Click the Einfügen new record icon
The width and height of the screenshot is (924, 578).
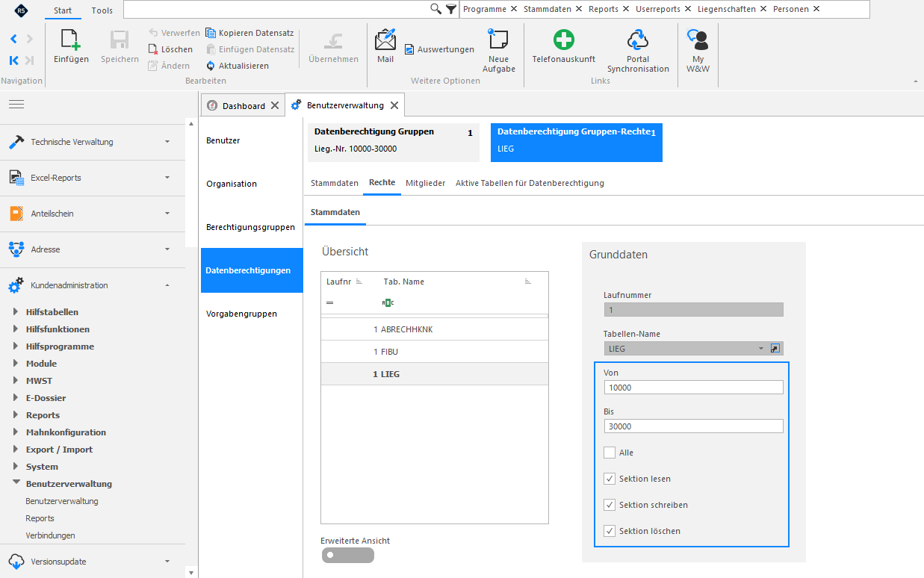(71, 40)
